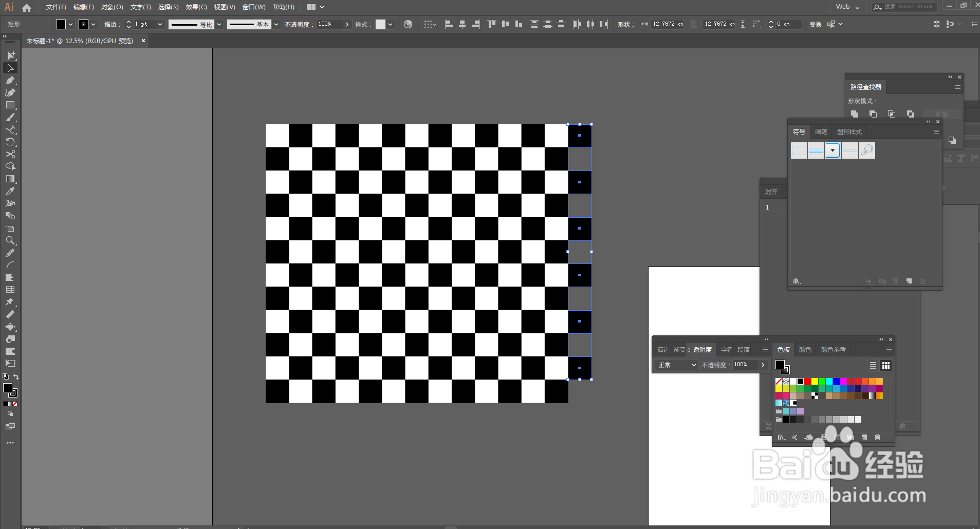Click the 形状 link in control bar
The image size is (980, 529).
point(625,25)
